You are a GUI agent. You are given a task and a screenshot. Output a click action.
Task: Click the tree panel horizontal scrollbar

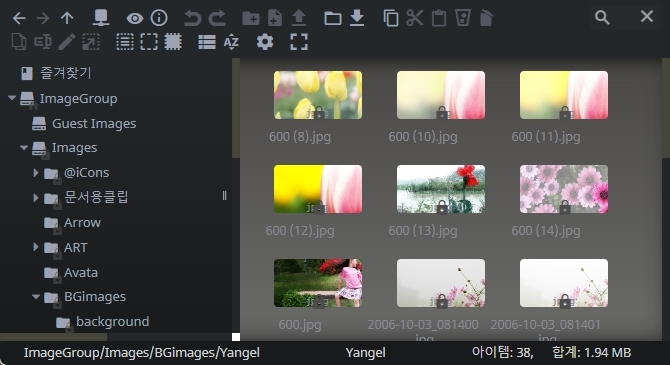(53, 337)
